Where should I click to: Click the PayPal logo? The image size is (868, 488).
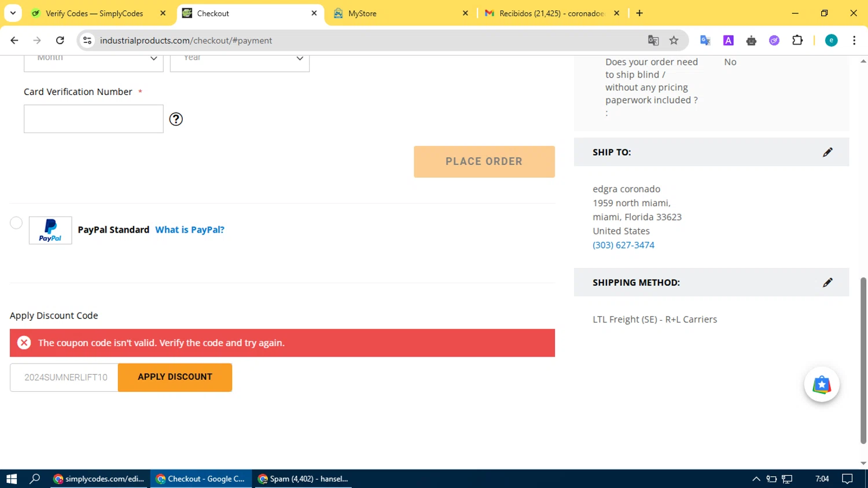point(50,230)
